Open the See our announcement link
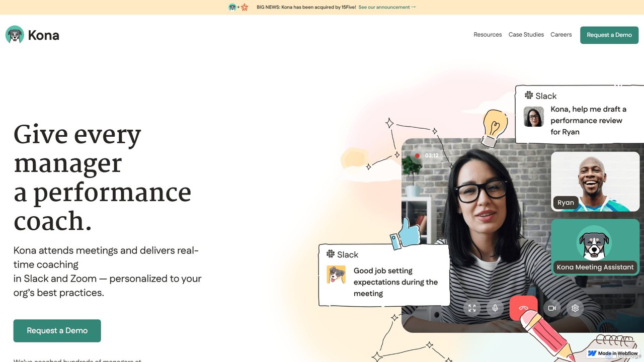Viewport: 644px width, 362px height. click(387, 7)
